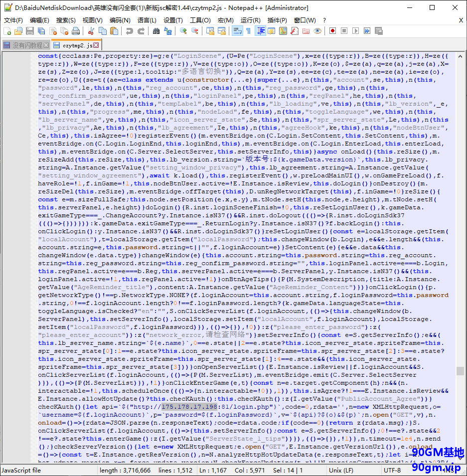Open the ? help menu

pos(324,20)
